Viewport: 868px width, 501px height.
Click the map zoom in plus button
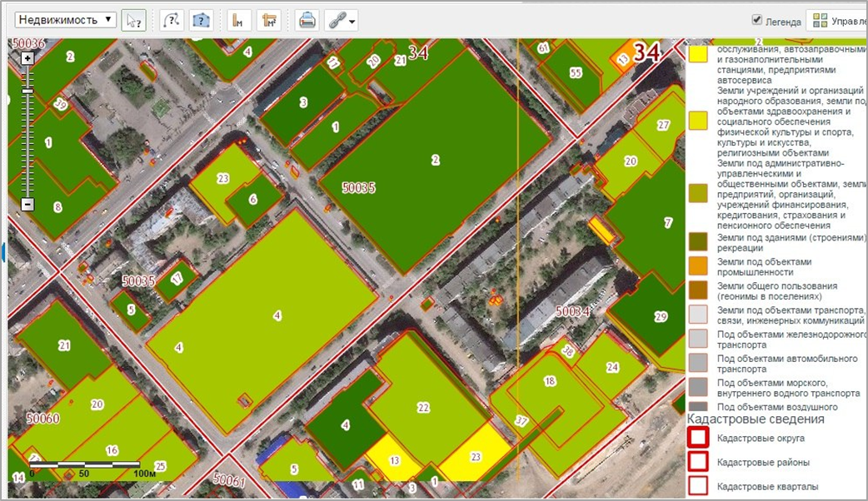click(27, 58)
